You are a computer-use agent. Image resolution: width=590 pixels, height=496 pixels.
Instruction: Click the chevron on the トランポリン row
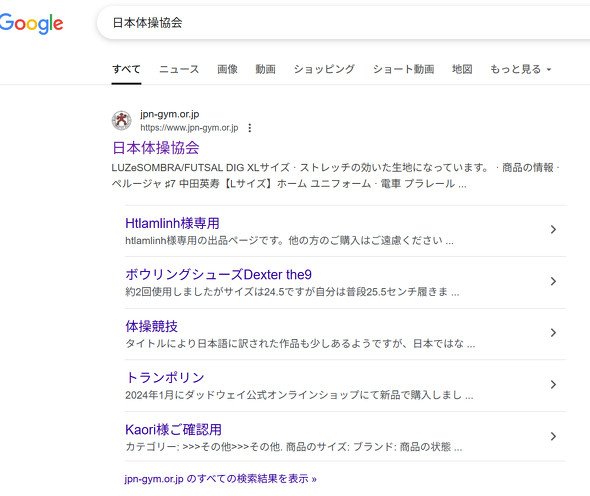(553, 385)
